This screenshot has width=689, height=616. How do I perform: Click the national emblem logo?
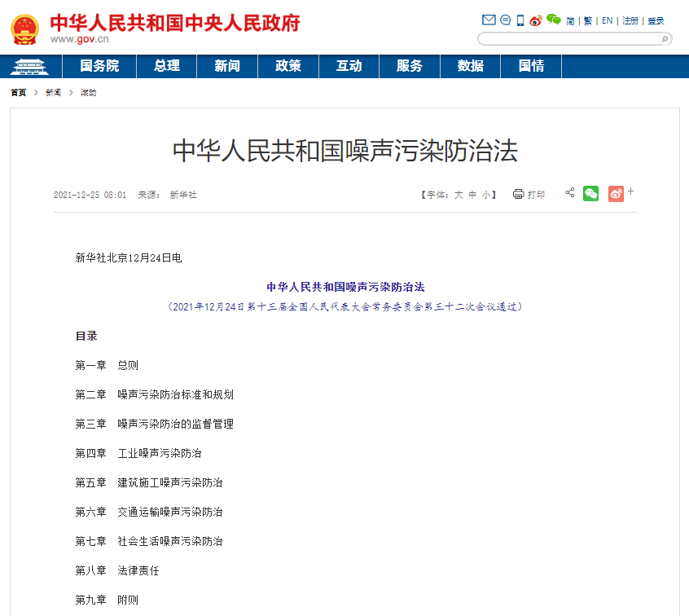(x=24, y=29)
